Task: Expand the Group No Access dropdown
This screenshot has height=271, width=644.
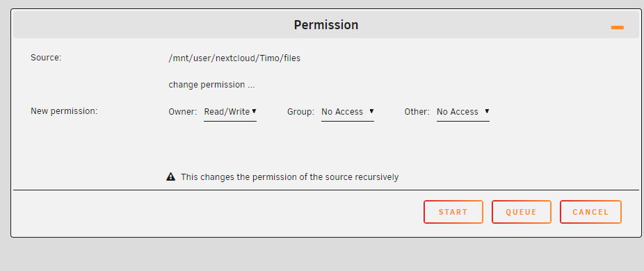Action: point(348,112)
